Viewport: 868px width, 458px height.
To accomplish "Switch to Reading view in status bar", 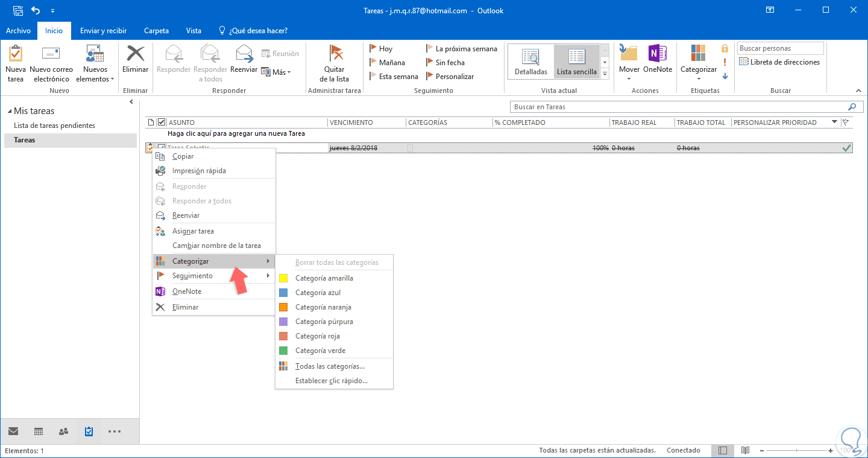I will point(745,451).
